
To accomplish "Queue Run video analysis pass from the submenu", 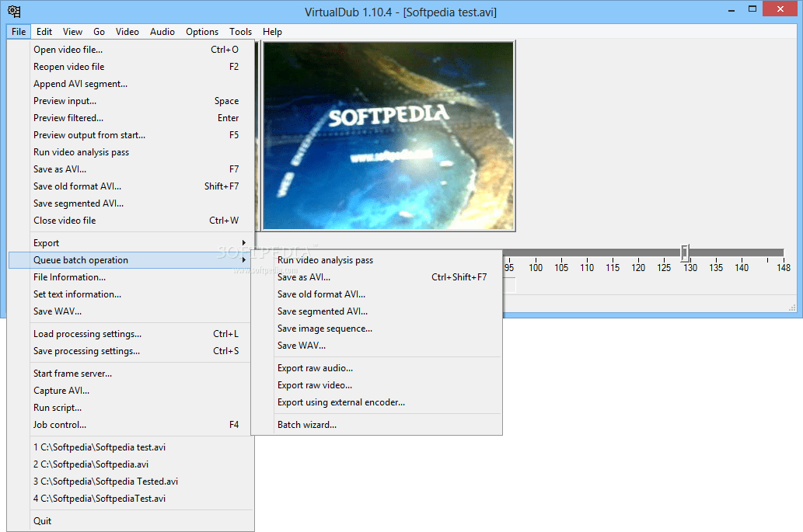I will tap(324, 259).
